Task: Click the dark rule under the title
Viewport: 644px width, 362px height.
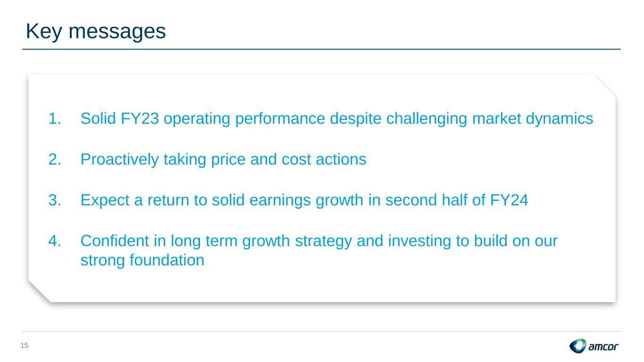Action: click(322, 49)
